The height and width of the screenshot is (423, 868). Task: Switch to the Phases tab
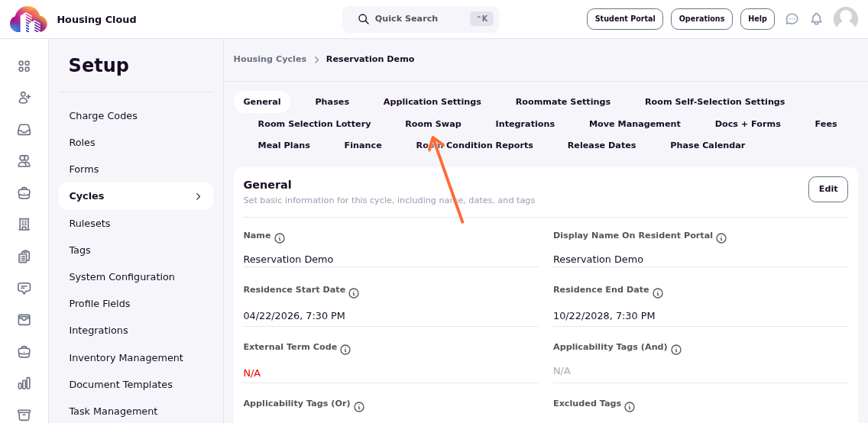pos(332,102)
